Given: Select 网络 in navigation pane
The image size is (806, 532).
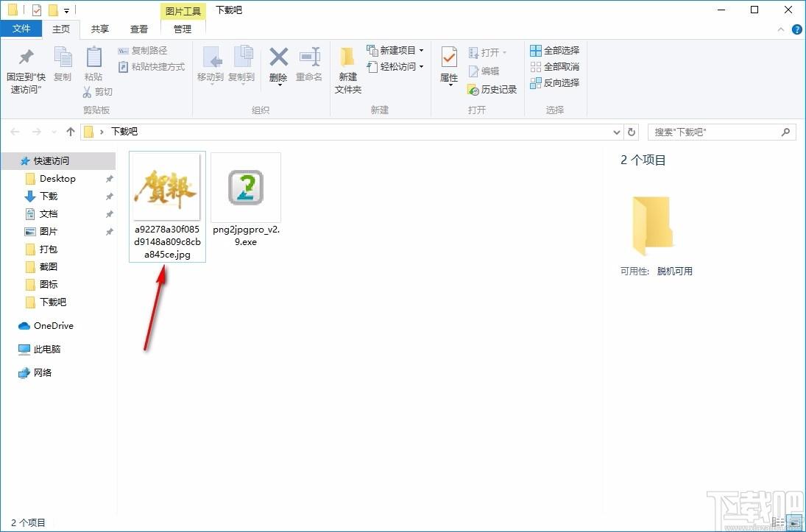Looking at the screenshot, I should tap(43, 372).
